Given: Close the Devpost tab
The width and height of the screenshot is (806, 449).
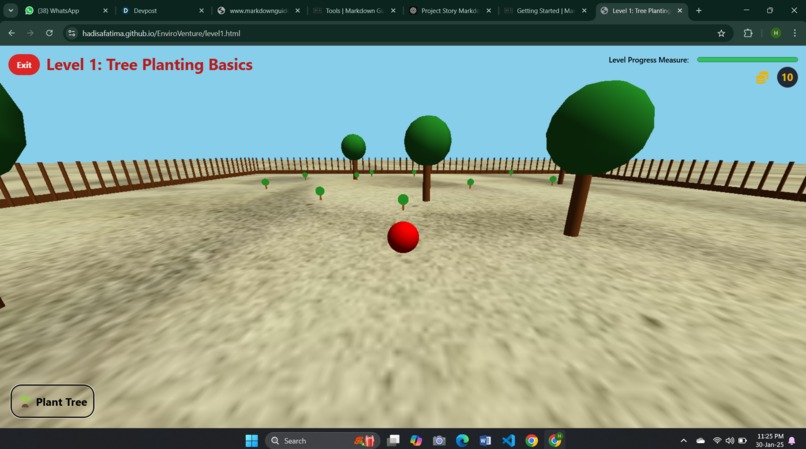Looking at the screenshot, I should [202, 10].
